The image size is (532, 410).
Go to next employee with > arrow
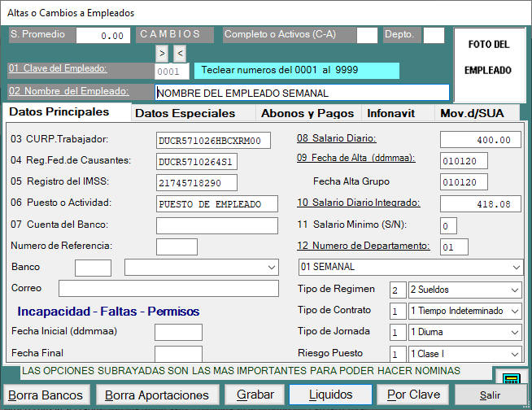coord(162,54)
